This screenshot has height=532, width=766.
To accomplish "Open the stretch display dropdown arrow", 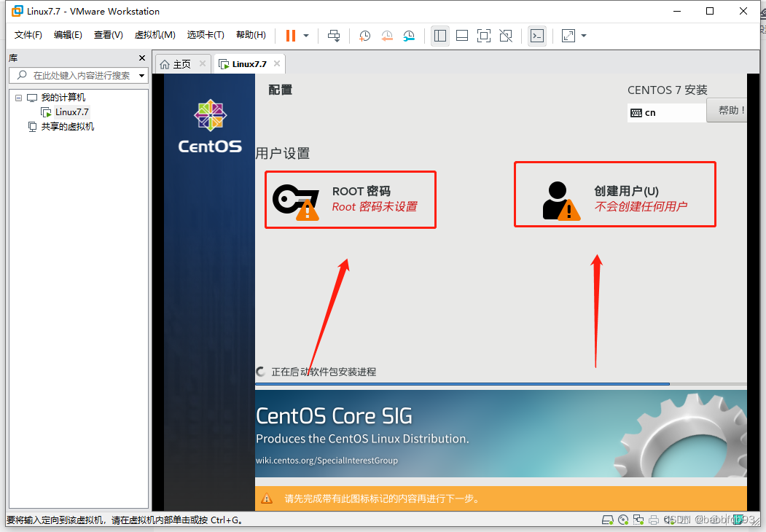I will click(584, 36).
